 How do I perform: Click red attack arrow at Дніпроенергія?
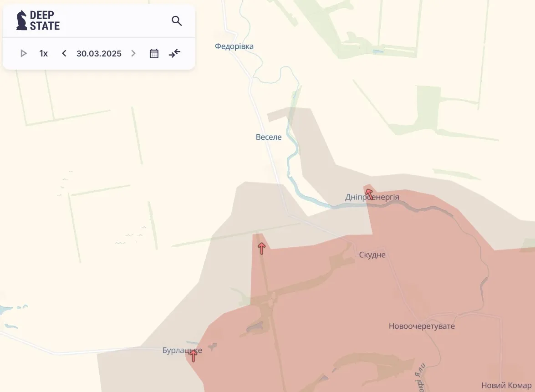369,194
